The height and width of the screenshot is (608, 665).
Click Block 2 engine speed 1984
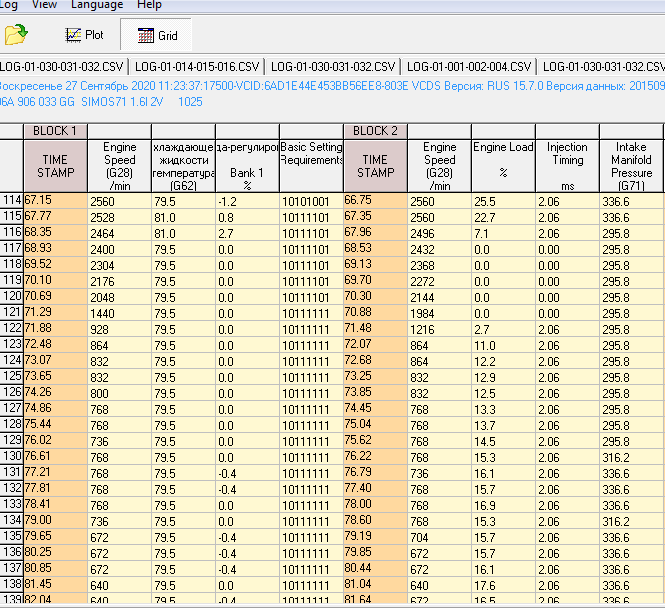click(x=439, y=313)
